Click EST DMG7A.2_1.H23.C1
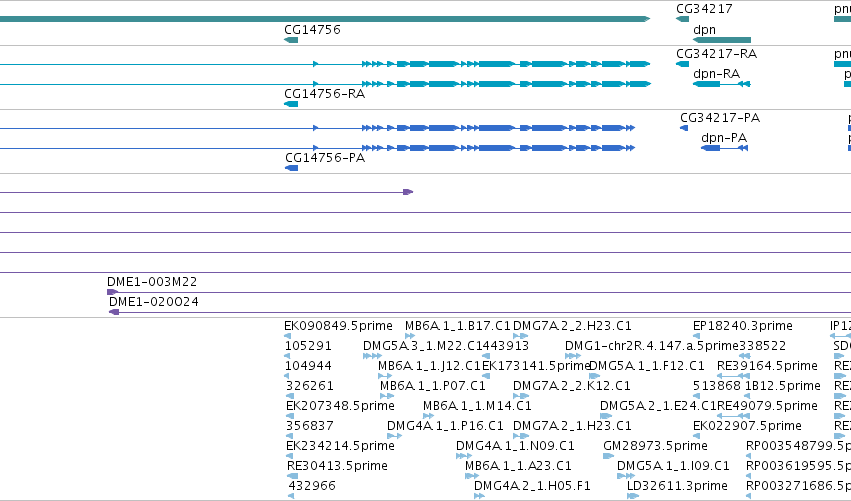The width and height of the screenshot is (851, 501). [572, 426]
